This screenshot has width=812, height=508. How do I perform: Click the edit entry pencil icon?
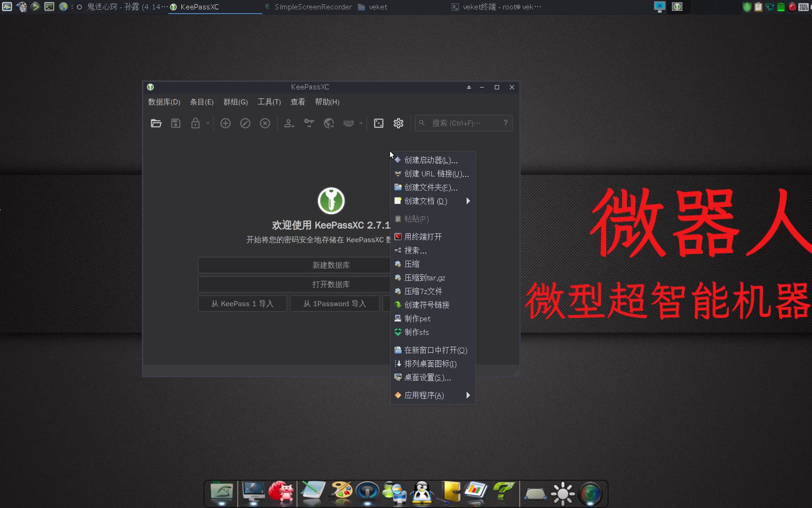click(245, 123)
